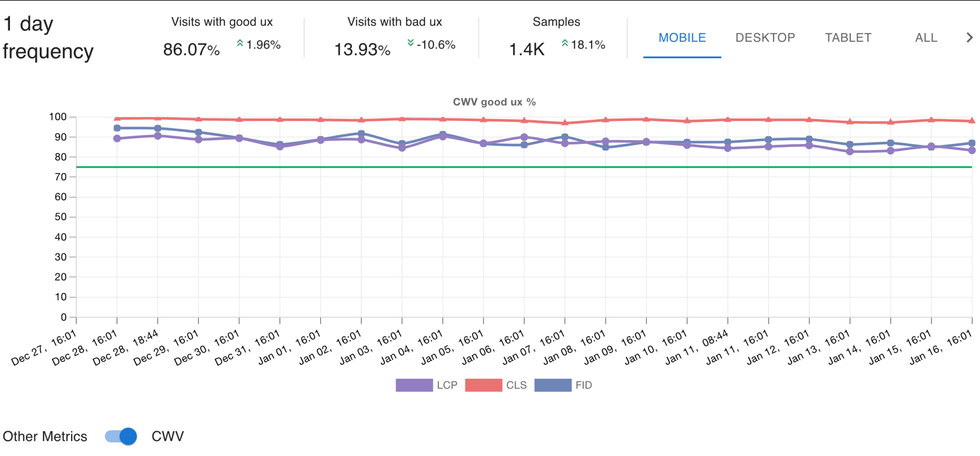Select the TABLET tab
The image size is (980, 456).
tap(848, 38)
